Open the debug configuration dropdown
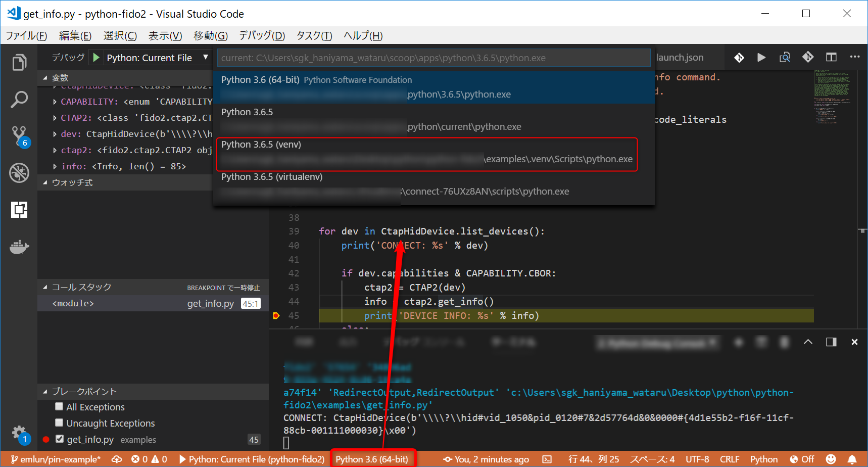The width and height of the screenshot is (868, 467). (x=206, y=57)
